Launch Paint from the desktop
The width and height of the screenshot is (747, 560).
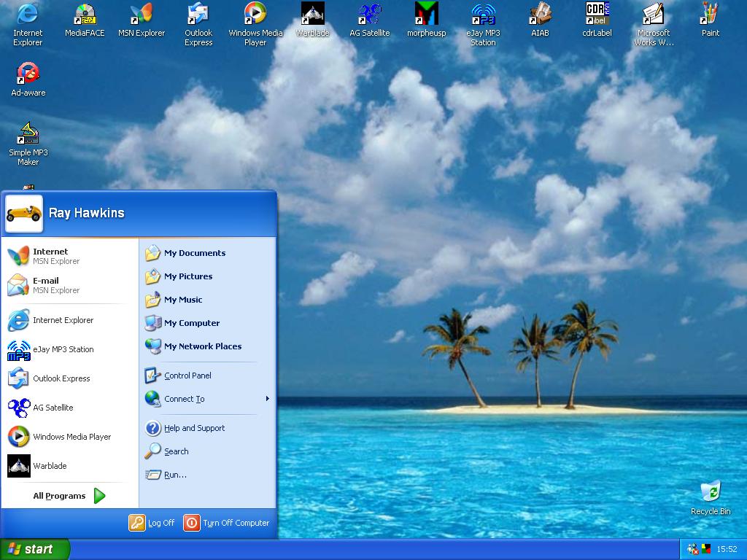coord(710,14)
